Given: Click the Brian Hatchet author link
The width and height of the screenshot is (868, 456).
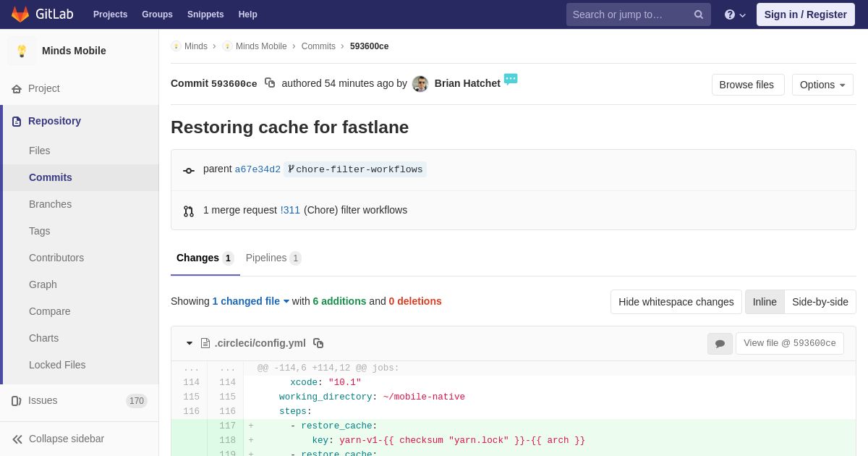Looking at the screenshot, I should [467, 83].
